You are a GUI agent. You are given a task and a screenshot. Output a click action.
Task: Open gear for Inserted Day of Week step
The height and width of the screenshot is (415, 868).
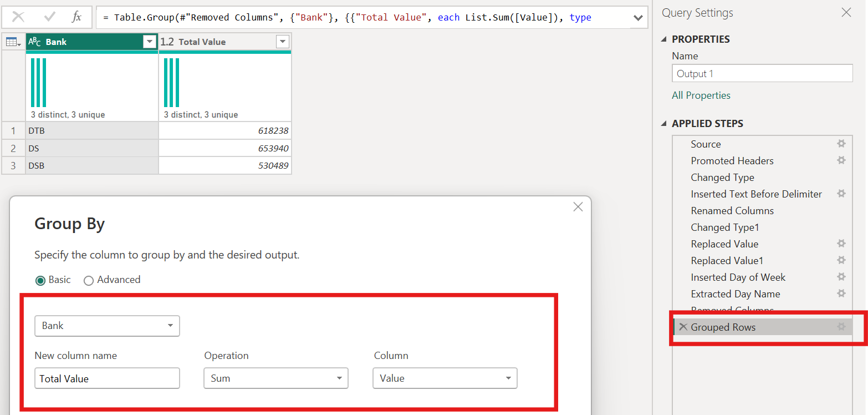click(841, 277)
